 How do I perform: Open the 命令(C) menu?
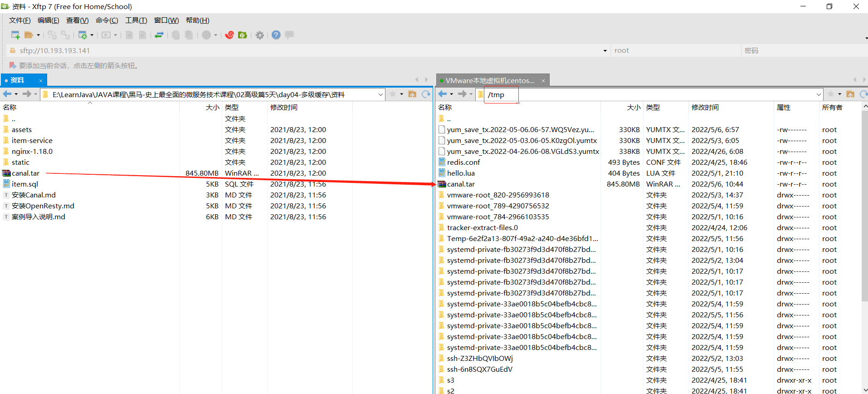[x=107, y=20]
